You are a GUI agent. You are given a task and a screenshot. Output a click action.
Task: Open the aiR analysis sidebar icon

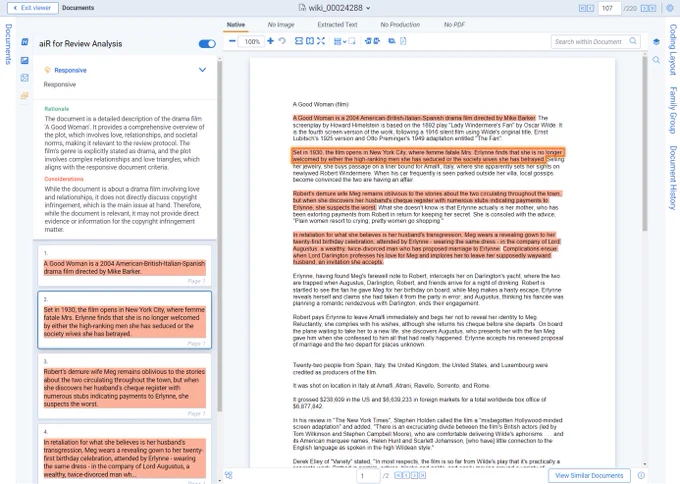[25, 42]
